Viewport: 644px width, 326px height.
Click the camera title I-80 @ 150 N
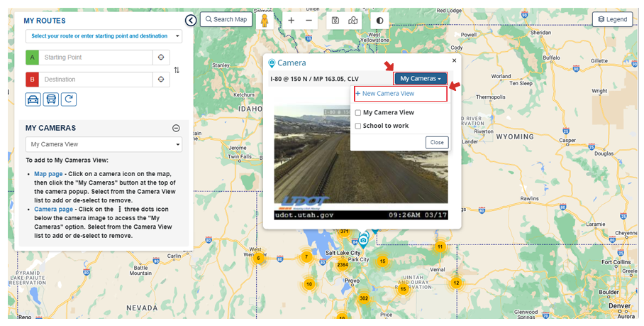pos(314,79)
